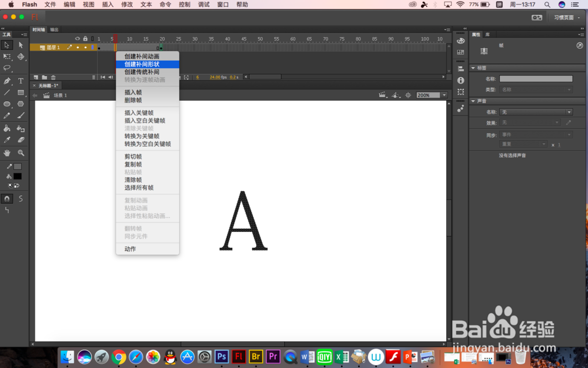Select the Zoom magnifier tool
This screenshot has height=368, width=588.
click(x=21, y=153)
